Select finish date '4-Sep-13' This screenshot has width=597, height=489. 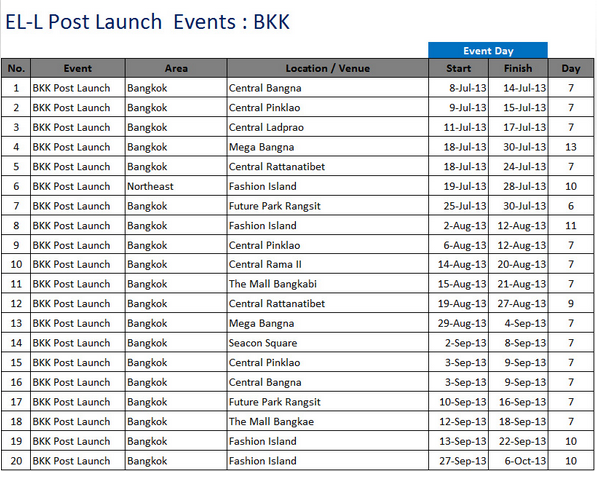[518, 323]
